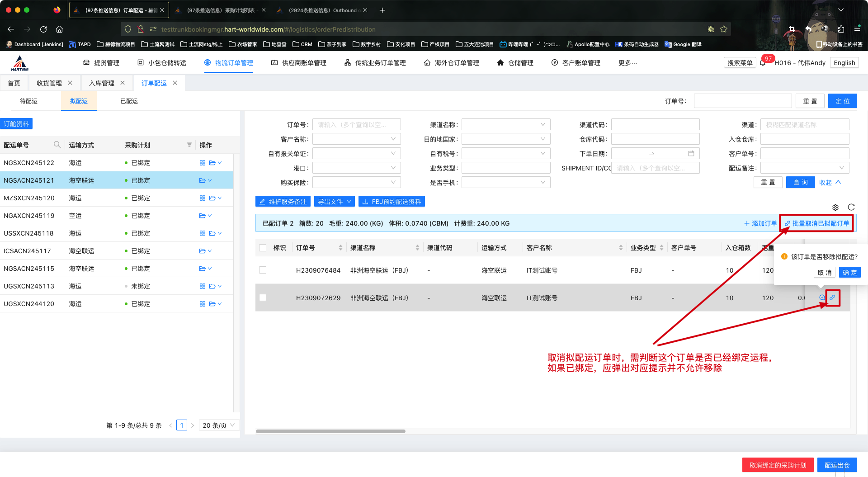
Task: Click the filter icon in 采购计划 column header
Action: click(x=189, y=145)
